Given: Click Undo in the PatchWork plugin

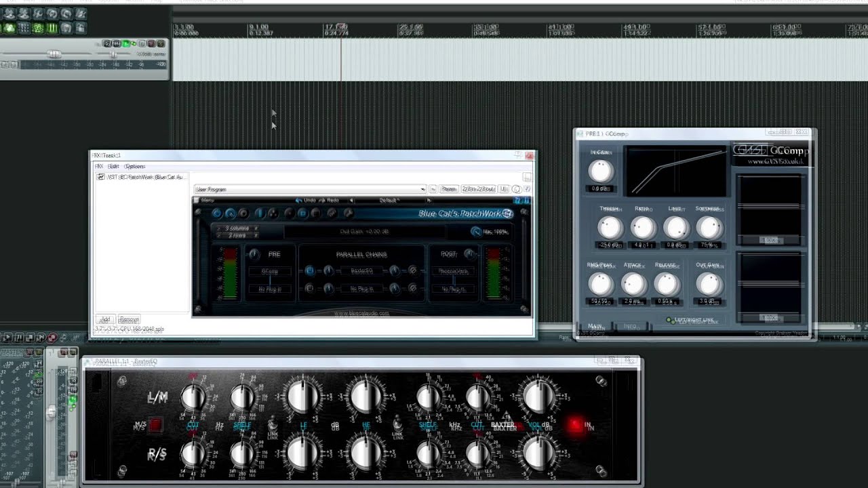Looking at the screenshot, I should (x=306, y=200).
